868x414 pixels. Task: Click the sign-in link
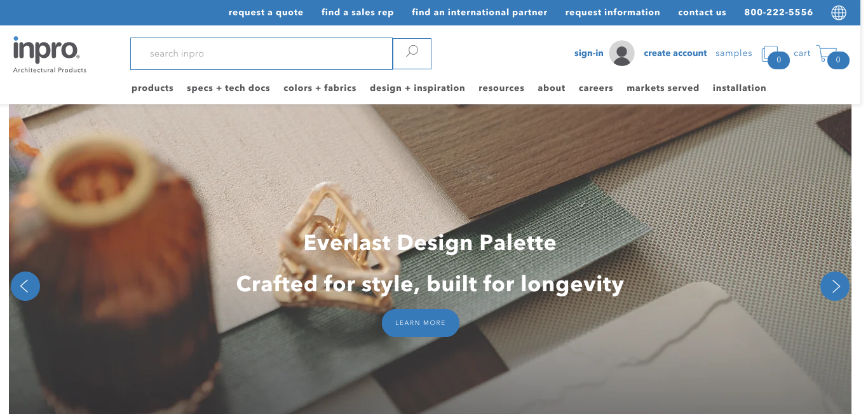pyautogui.click(x=589, y=53)
